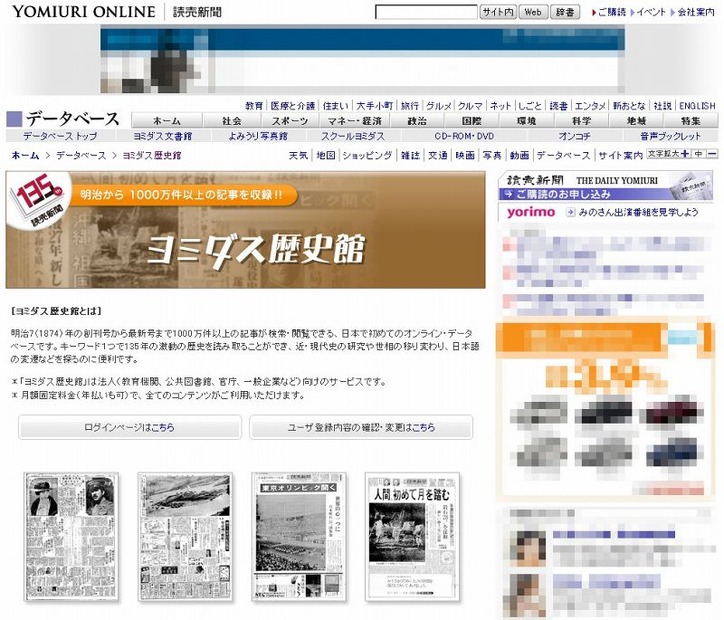This screenshot has width=724, height=620.
Task: Open the 会社案内 link
Action: click(x=695, y=12)
